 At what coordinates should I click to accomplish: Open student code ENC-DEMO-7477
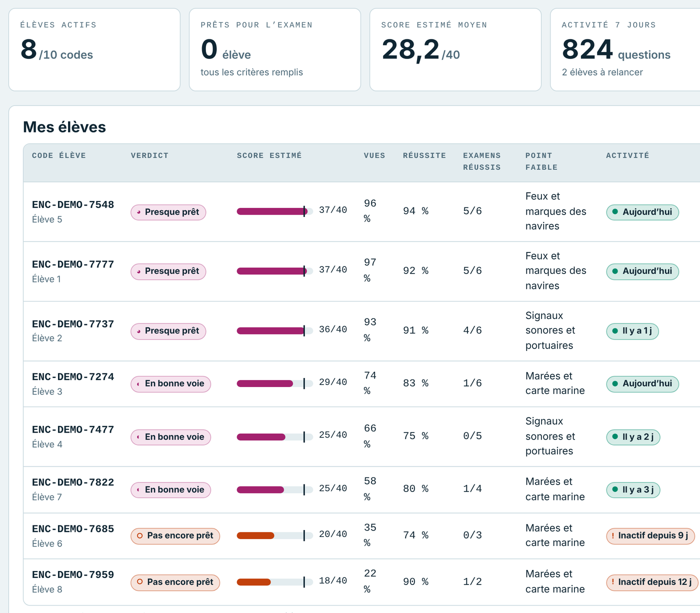73,429
